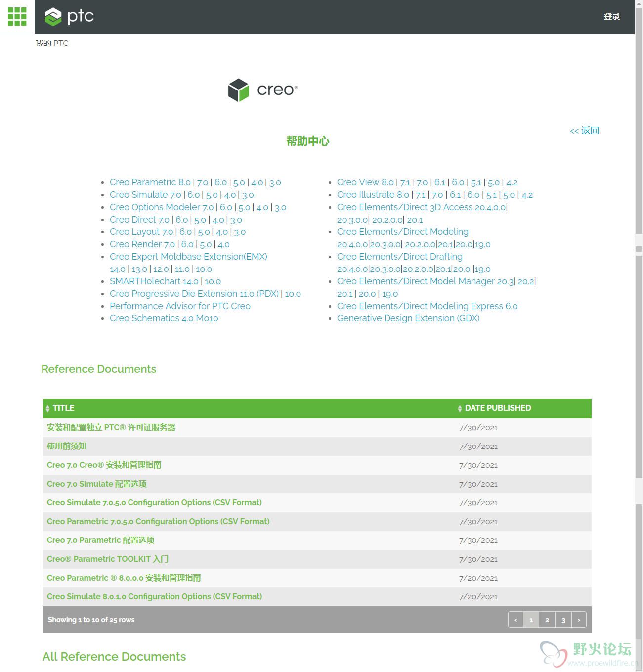Open Generative Design Extension (GDX) link
The height and width of the screenshot is (672, 643).
click(408, 318)
